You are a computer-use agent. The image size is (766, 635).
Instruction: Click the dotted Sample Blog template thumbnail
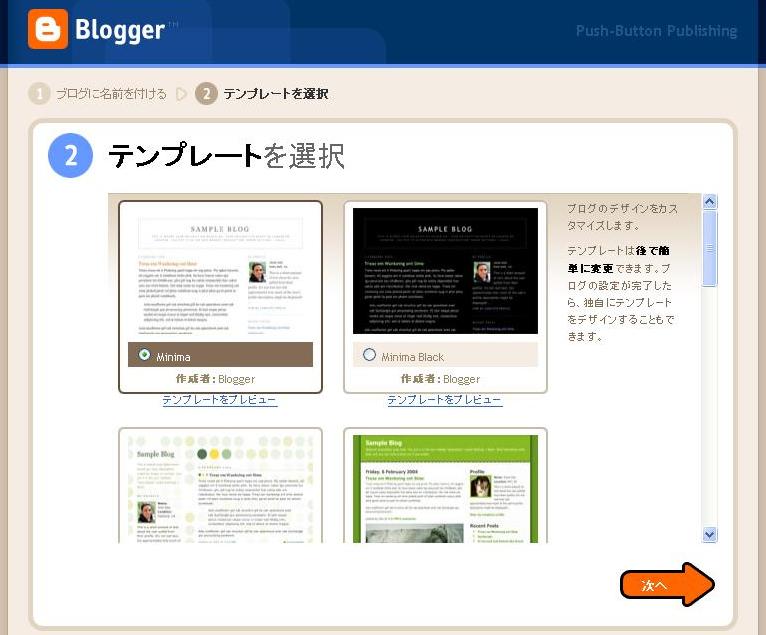click(x=220, y=488)
